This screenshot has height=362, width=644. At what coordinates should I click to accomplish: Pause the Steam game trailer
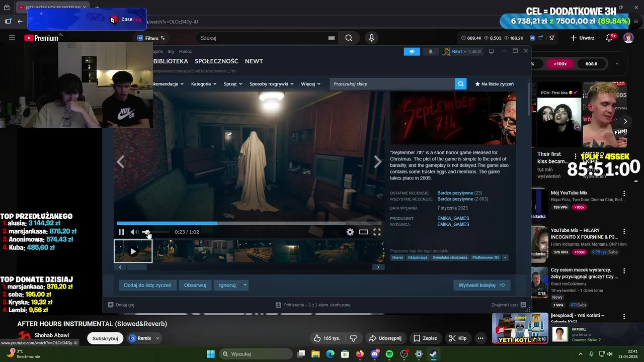[x=121, y=232]
